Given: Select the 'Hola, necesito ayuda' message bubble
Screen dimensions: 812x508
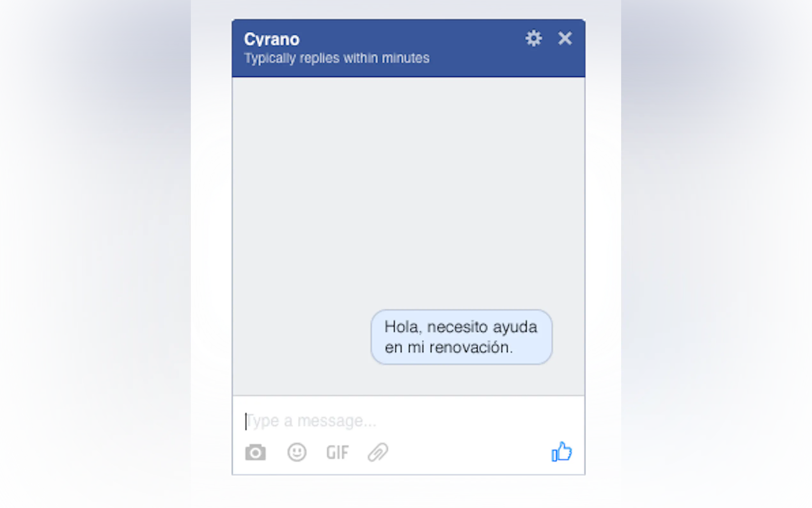Looking at the screenshot, I should click(x=461, y=337).
